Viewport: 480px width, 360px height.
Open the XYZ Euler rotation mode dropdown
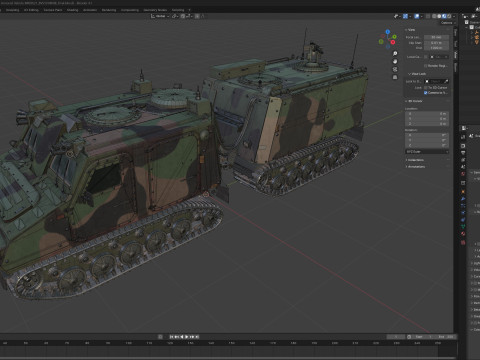click(427, 152)
